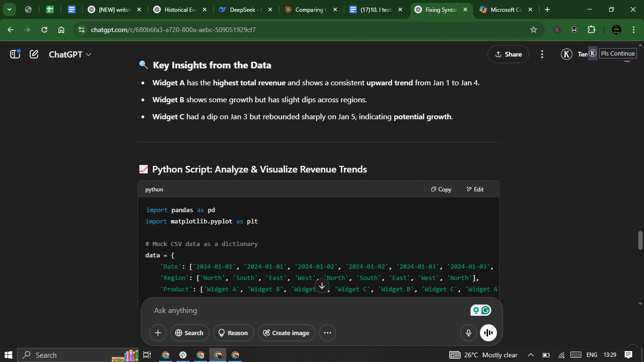
Task: Click the Key Insights from the Data heading
Action: click(x=212, y=65)
